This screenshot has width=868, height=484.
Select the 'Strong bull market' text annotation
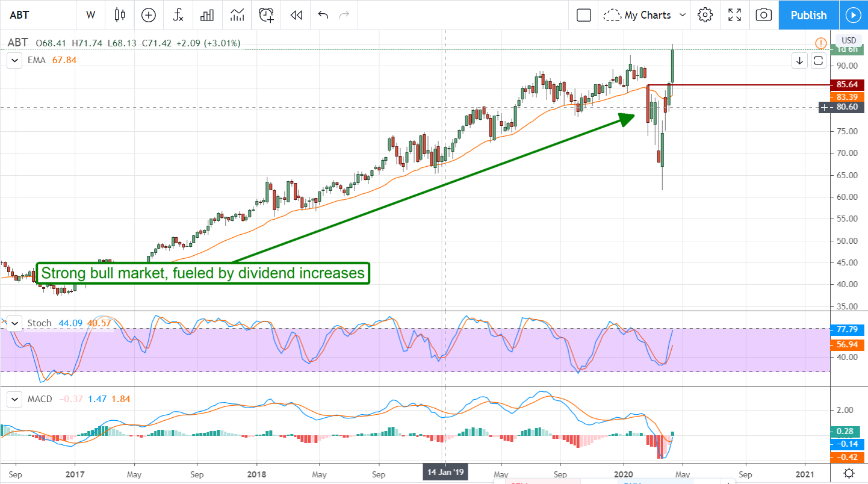click(203, 273)
